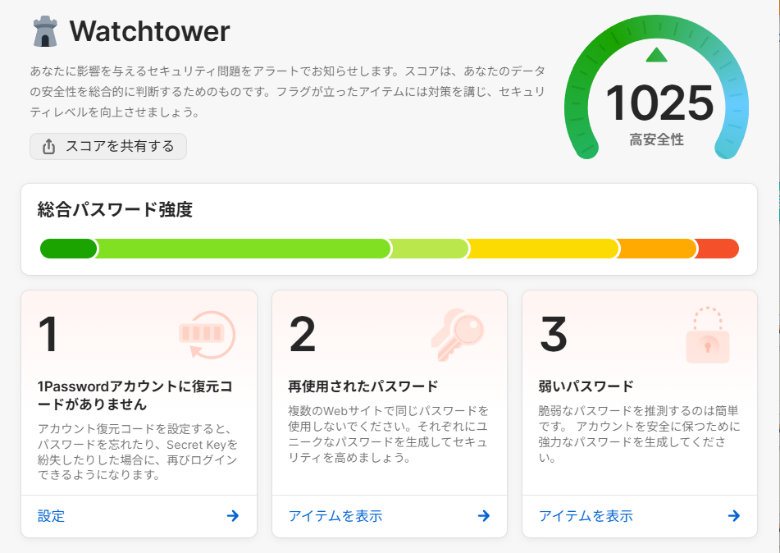Screen dimensions: 780x553
Task: Click the long bright green strength segment
Action: [243, 249]
